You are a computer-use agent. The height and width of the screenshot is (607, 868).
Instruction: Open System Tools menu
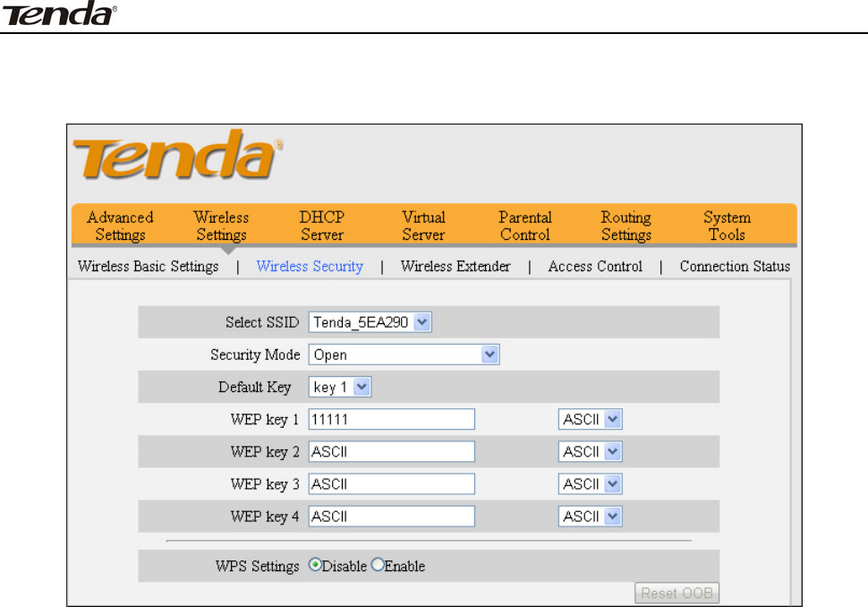point(727,226)
